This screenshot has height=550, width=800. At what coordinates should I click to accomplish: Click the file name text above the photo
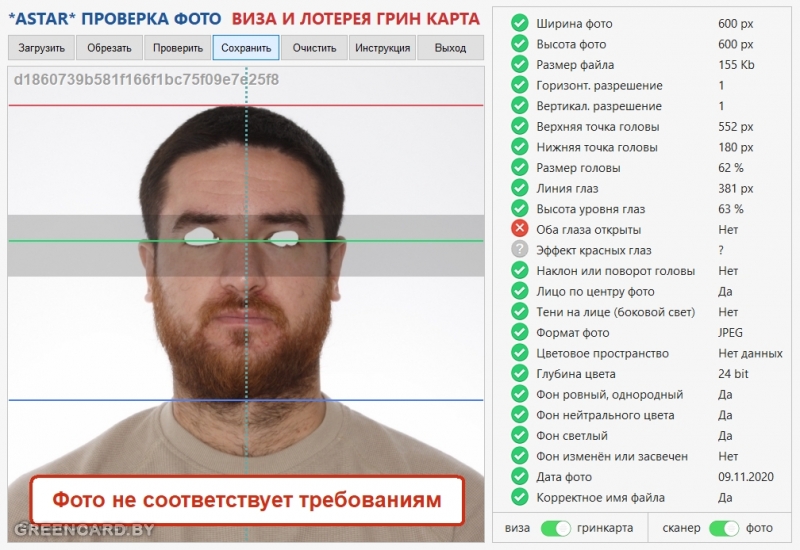click(146, 80)
